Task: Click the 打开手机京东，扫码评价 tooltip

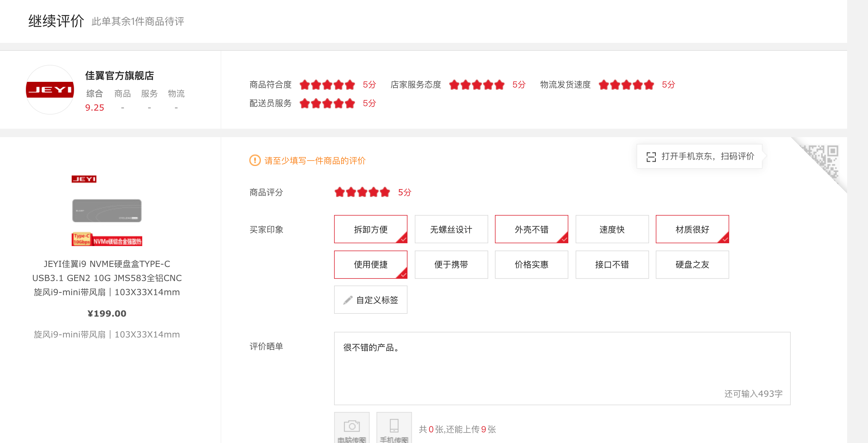Action: pyautogui.click(x=700, y=156)
